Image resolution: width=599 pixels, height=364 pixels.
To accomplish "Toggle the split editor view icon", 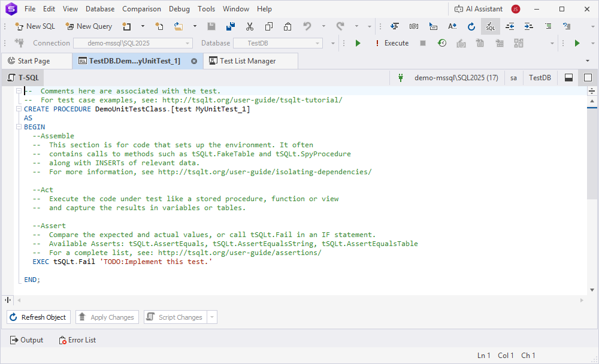I will point(569,78).
